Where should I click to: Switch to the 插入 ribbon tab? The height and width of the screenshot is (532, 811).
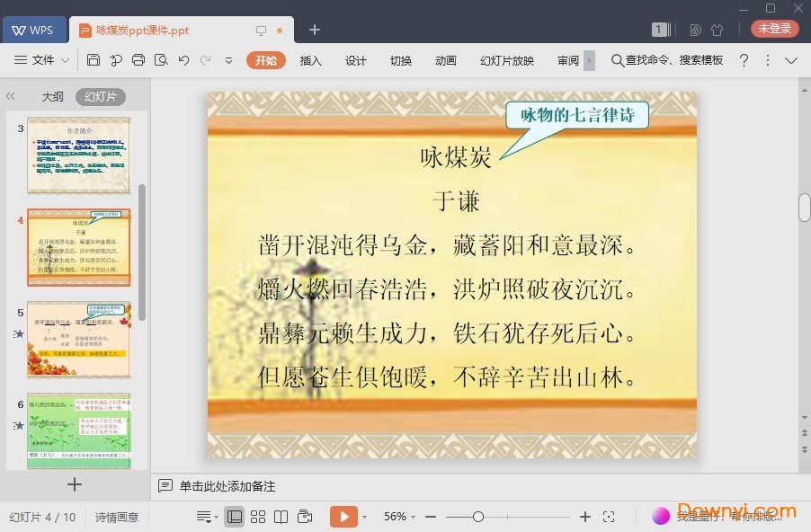point(309,61)
